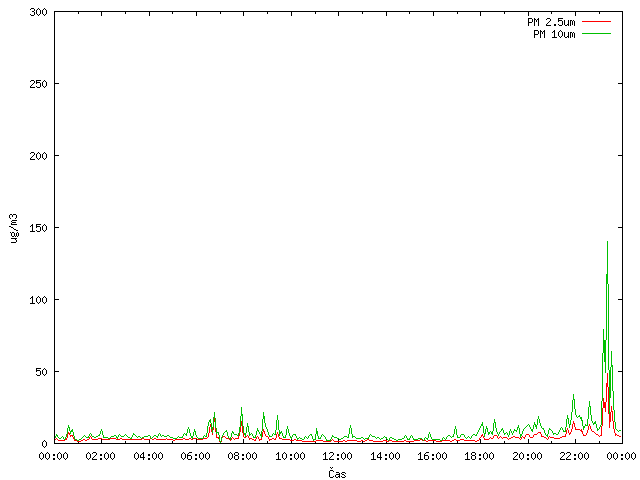
Task: Click the y-axis value 0
Action: (x=44, y=444)
